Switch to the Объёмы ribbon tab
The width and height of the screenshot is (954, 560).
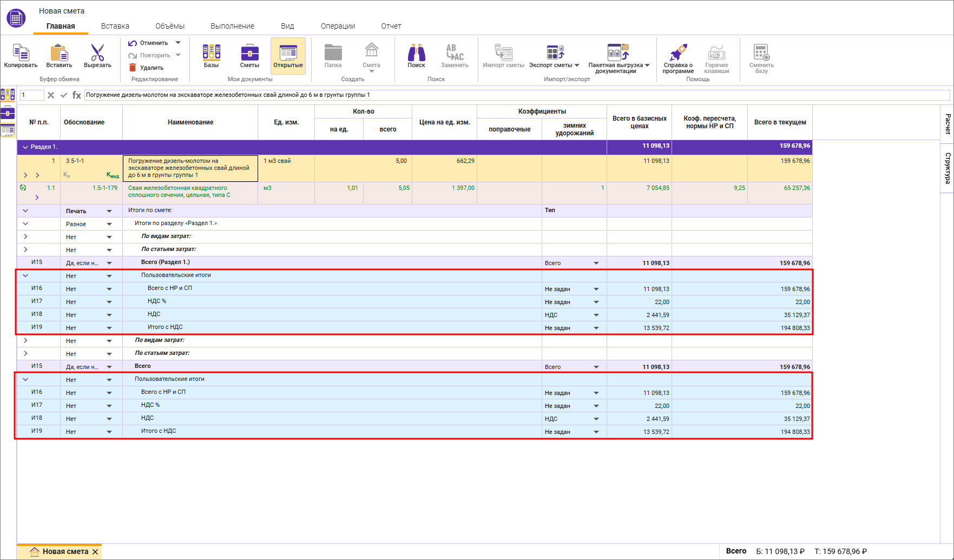pyautogui.click(x=169, y=26)
